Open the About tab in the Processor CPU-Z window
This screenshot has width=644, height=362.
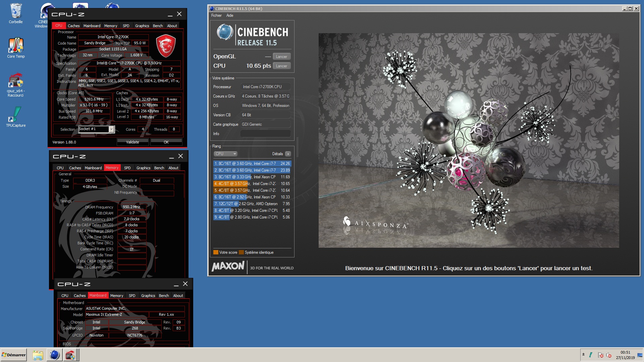pyautogui.click(x=172, y=26)
